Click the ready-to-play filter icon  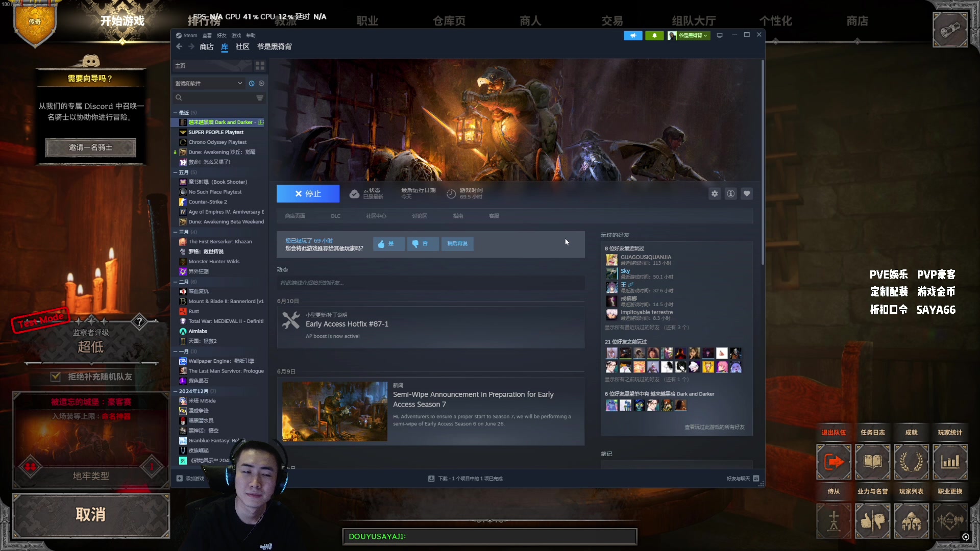261,83
